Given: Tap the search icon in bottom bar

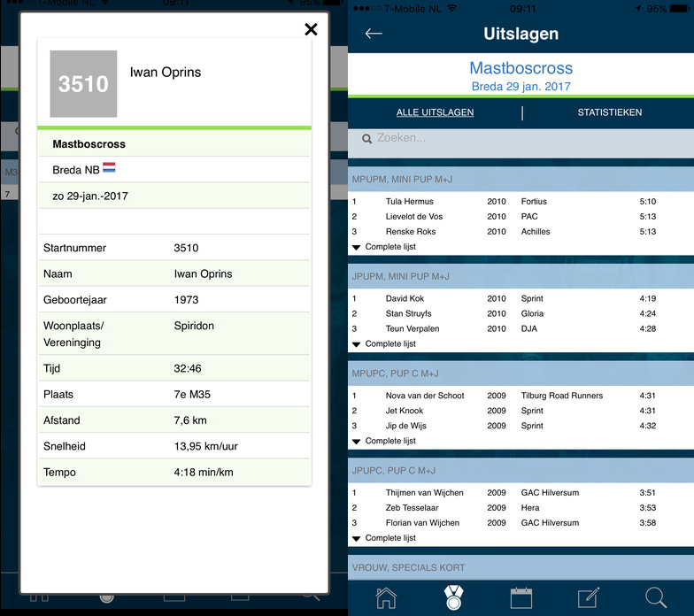Looking at the screenshot, I should (x=656, y=597).
